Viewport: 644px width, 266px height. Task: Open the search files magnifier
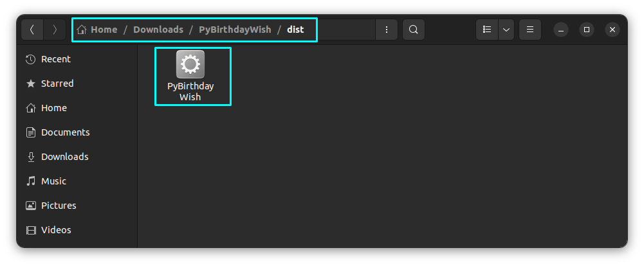(x=414, y=30)
